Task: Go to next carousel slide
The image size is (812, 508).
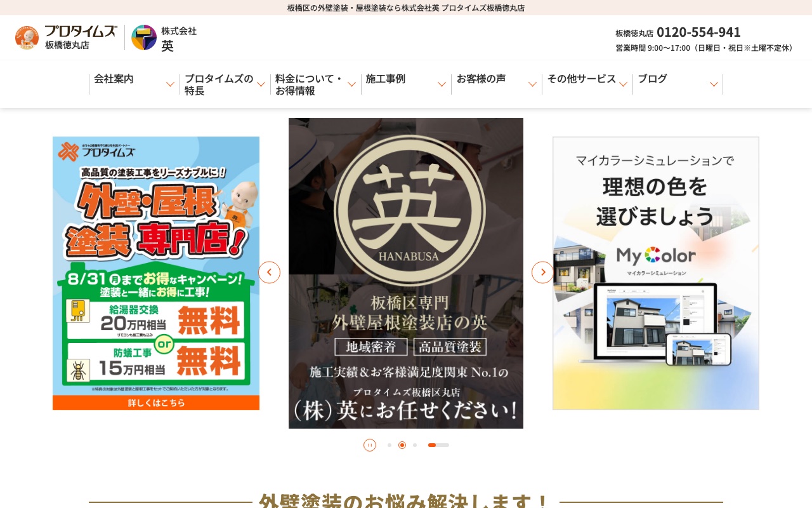Action: tap(542, 272)
